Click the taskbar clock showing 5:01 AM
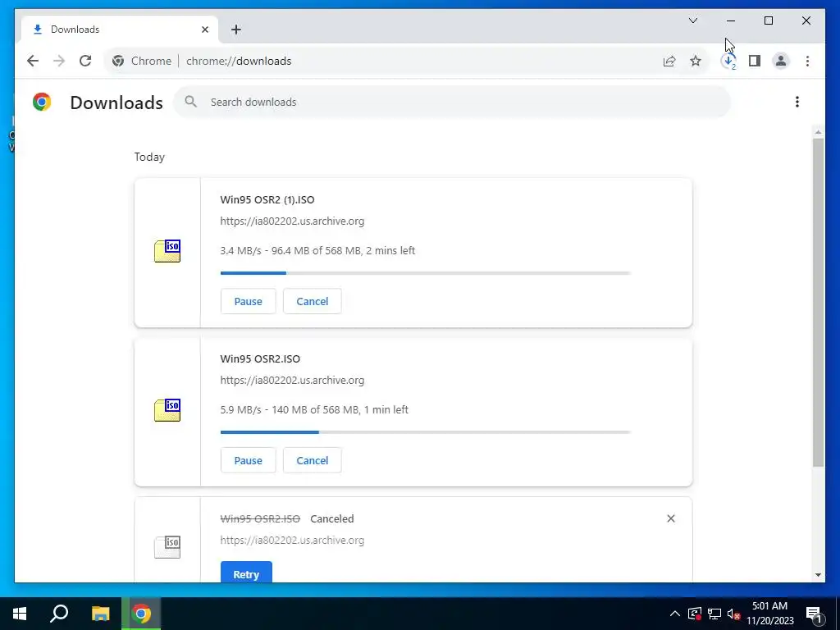Viewport: 840px width, 630px height. point(769,614)
